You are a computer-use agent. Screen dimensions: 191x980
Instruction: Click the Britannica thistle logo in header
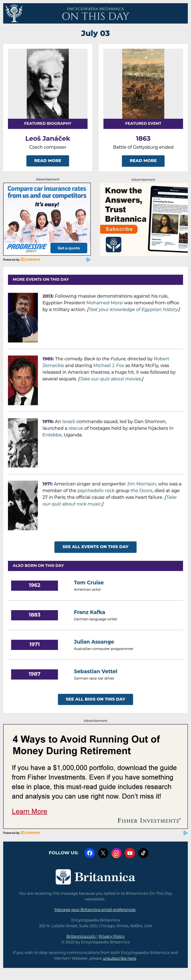pos(14,13)
